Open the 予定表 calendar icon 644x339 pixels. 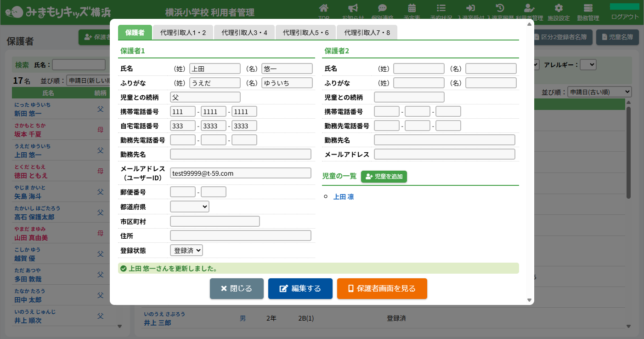point(412,8)
